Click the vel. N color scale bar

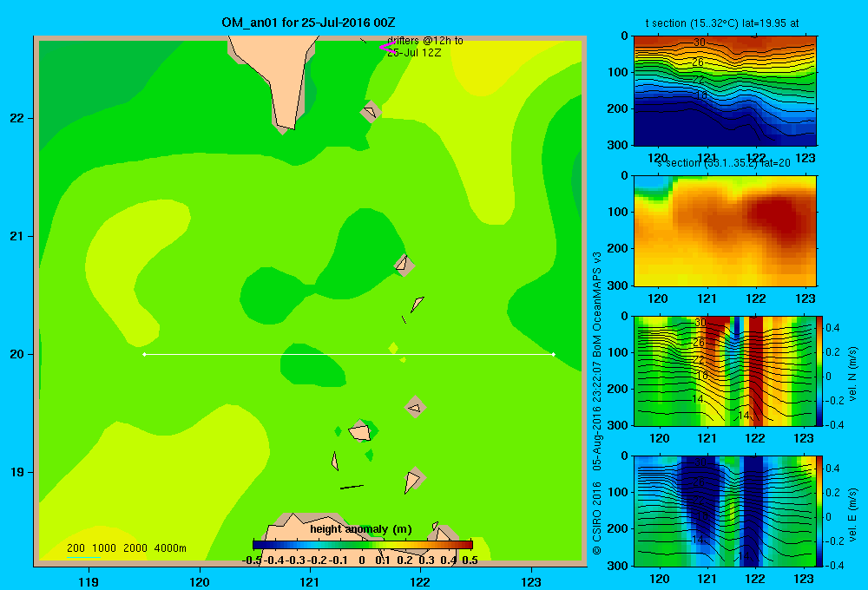pyautogui.click(x=819, y=370)
